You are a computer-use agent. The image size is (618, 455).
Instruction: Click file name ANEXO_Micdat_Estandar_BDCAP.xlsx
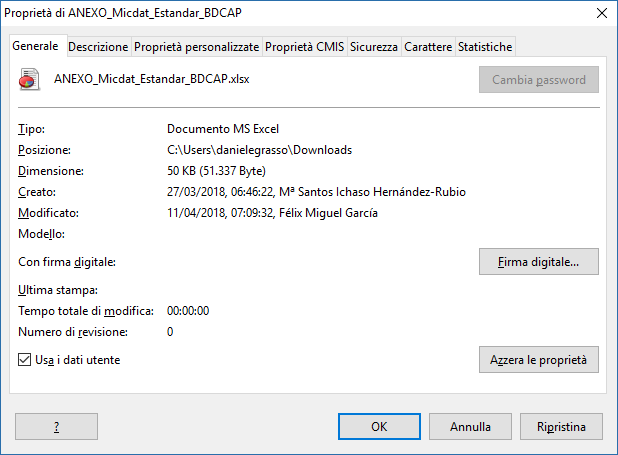(152, 79)
